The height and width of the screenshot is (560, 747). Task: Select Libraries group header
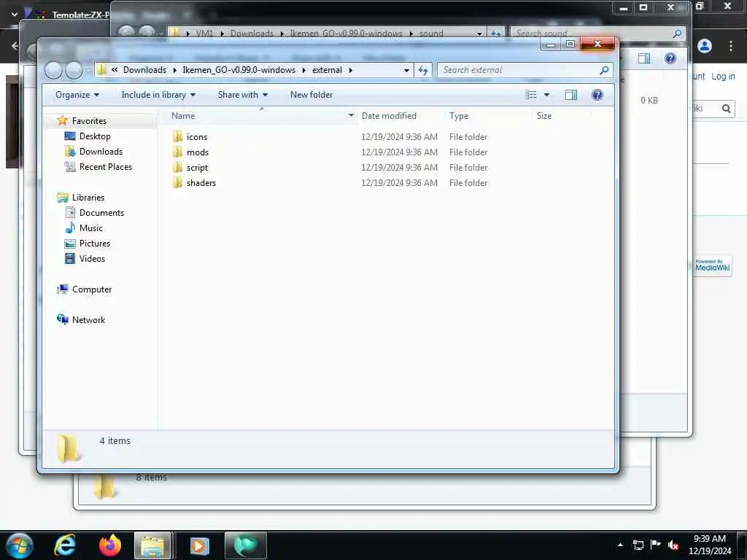tap(88, 198)
